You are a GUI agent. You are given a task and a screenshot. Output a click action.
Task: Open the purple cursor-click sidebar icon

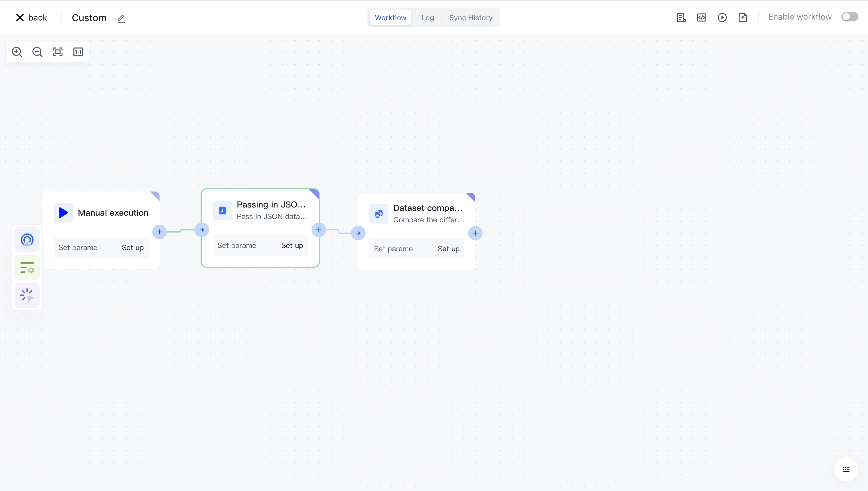(x=27, y=295)
